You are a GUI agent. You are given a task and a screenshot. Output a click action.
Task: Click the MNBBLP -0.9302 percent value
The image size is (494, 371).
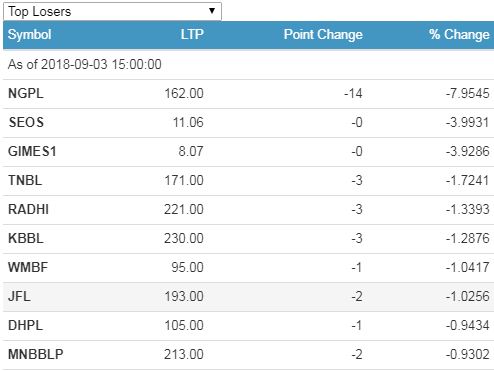pos(468,354)
